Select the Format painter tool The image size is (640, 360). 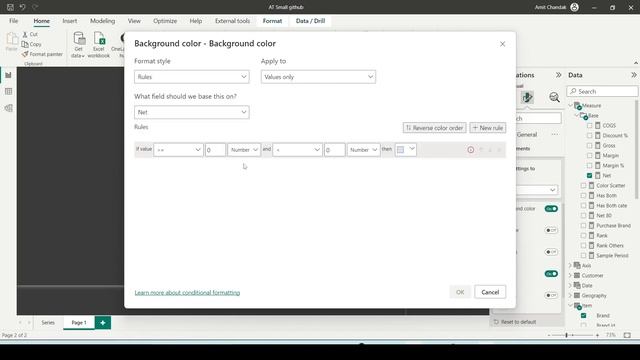tap(42, 54)
